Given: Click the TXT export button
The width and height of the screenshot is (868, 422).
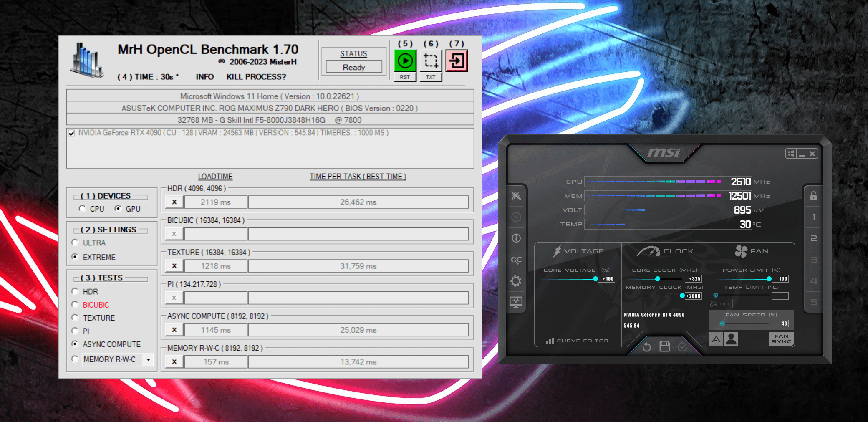Looking at the screenshot, I should (x=431, y=77).
